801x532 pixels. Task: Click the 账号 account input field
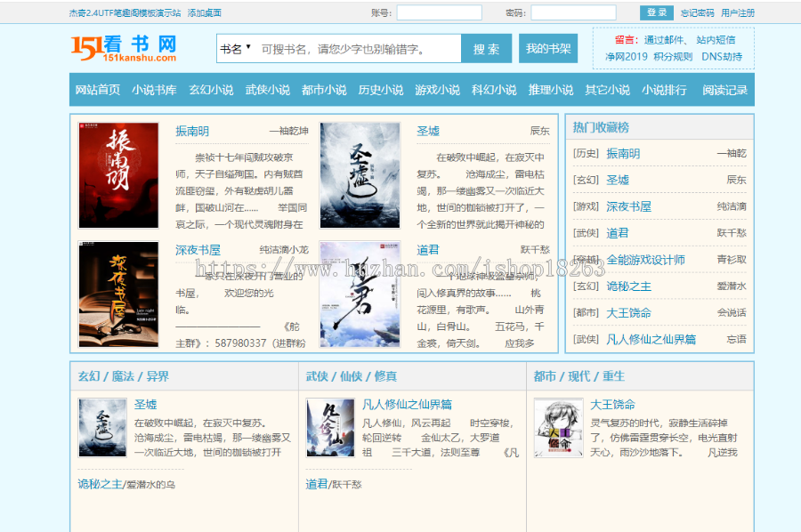point(441,12)
